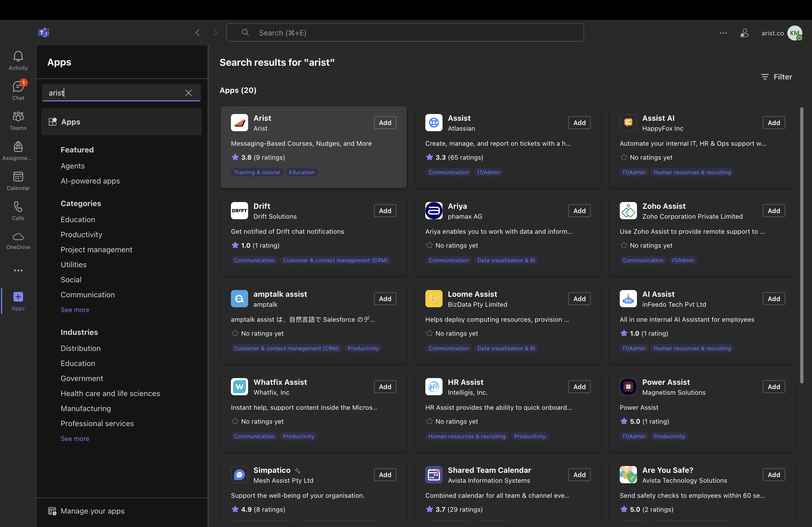Open the people/contacts icon in header
The width and height of the screenshot is (812, 527).
744,33
